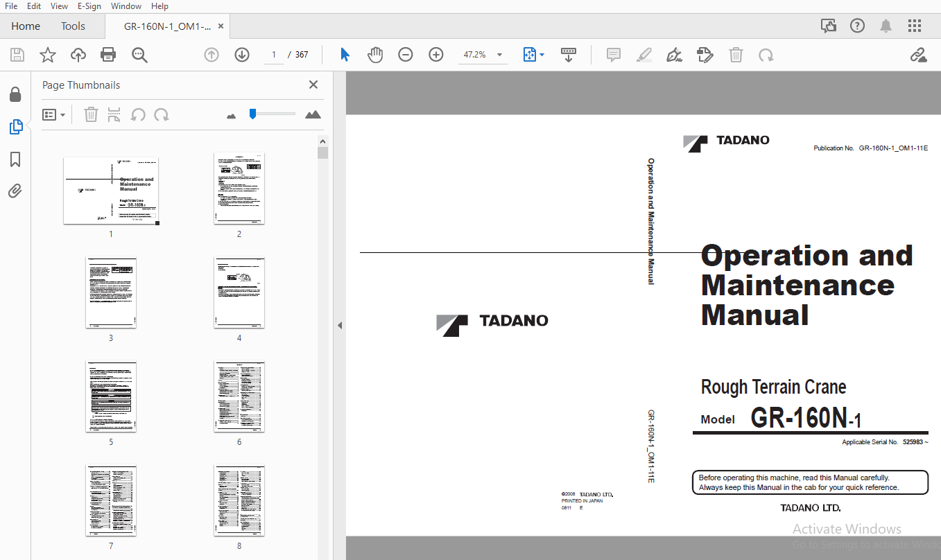Go to previous page arrow

(211, 55)
